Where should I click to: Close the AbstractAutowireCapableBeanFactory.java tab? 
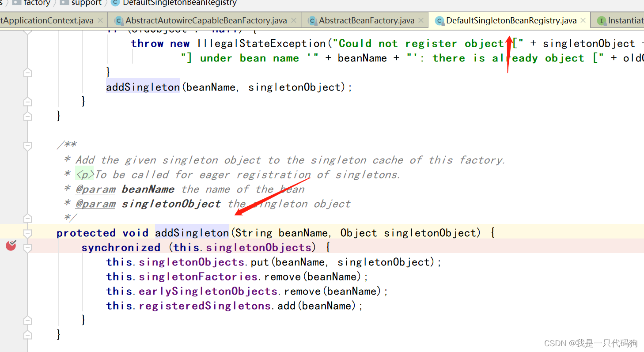294,20
